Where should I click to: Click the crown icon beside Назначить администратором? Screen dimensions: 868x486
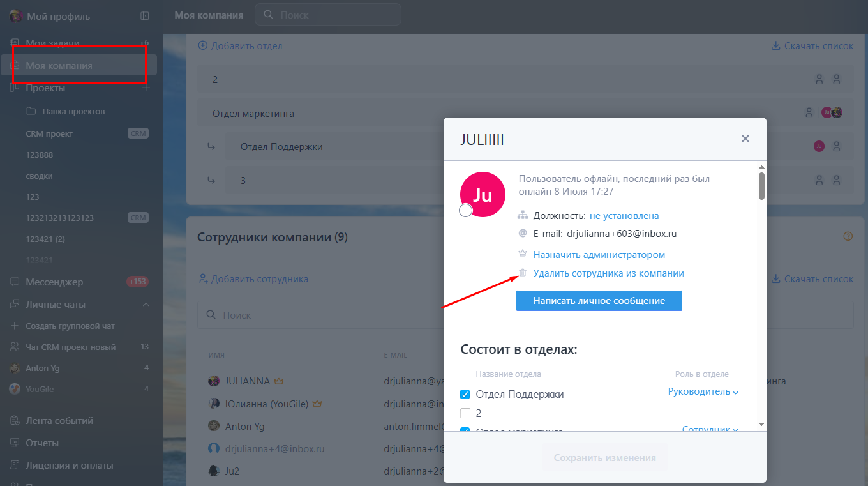[x=523, y=254]
